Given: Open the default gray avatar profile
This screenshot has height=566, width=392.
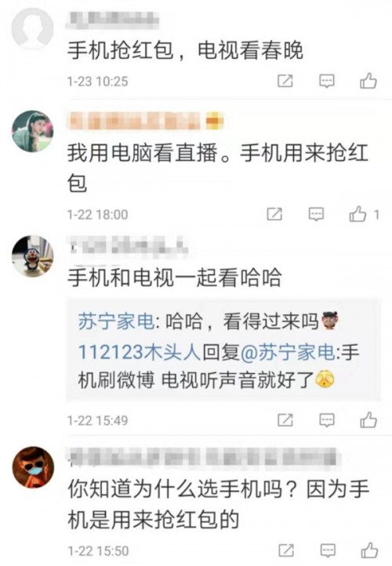Looking at the screenshot, I should pyautogui.click(x=32, y=28).
